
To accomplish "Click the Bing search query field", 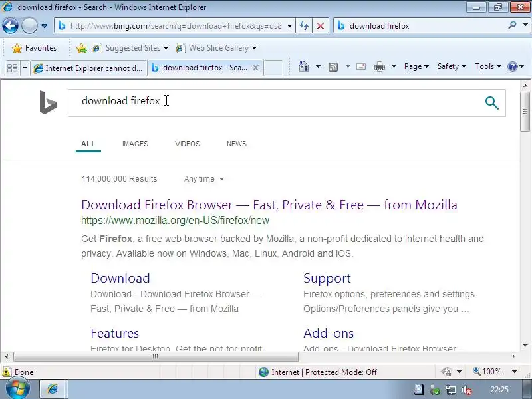I will pyautogui.click(x=275, y=103).
